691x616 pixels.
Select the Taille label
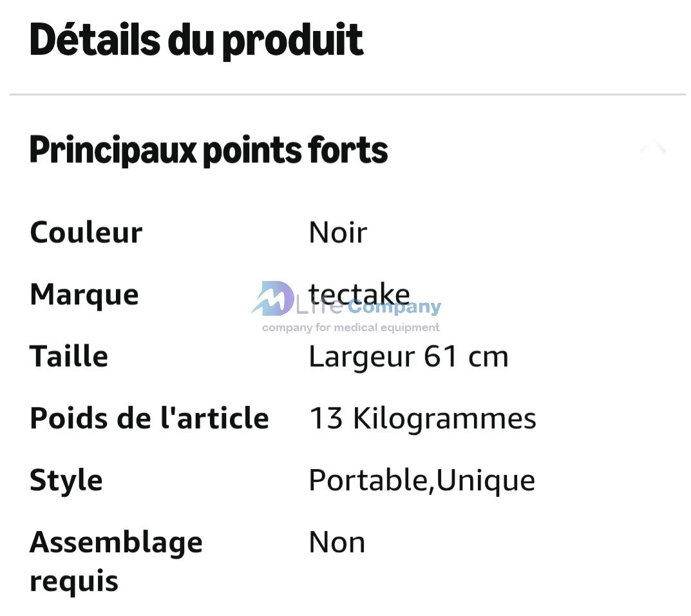point(69,356)
